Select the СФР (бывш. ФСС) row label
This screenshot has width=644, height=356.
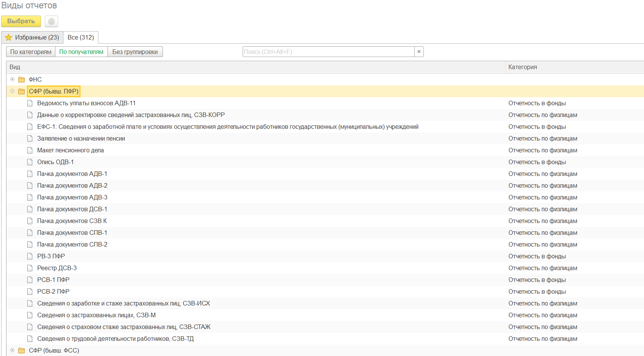pyautogui.click(x=54, y=350)
